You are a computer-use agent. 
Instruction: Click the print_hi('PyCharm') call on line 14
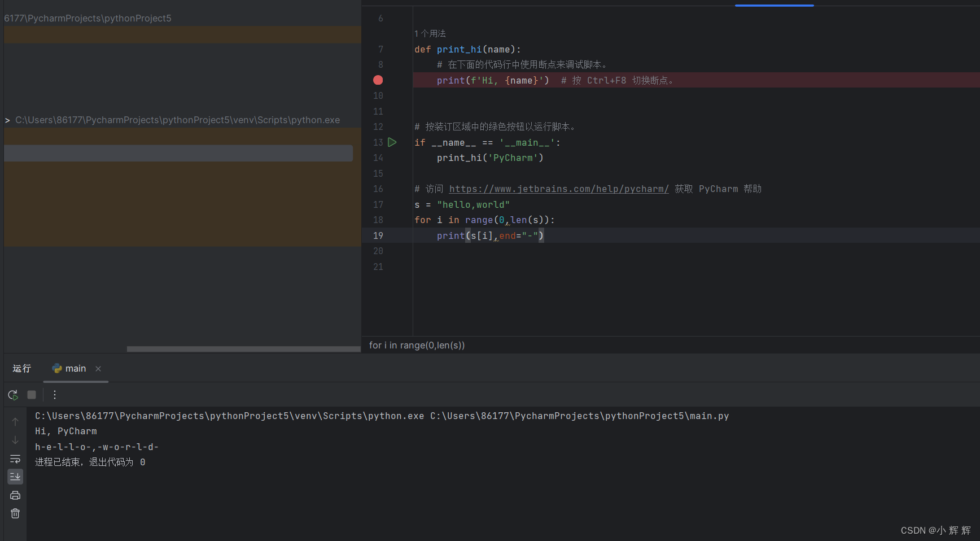490,158
